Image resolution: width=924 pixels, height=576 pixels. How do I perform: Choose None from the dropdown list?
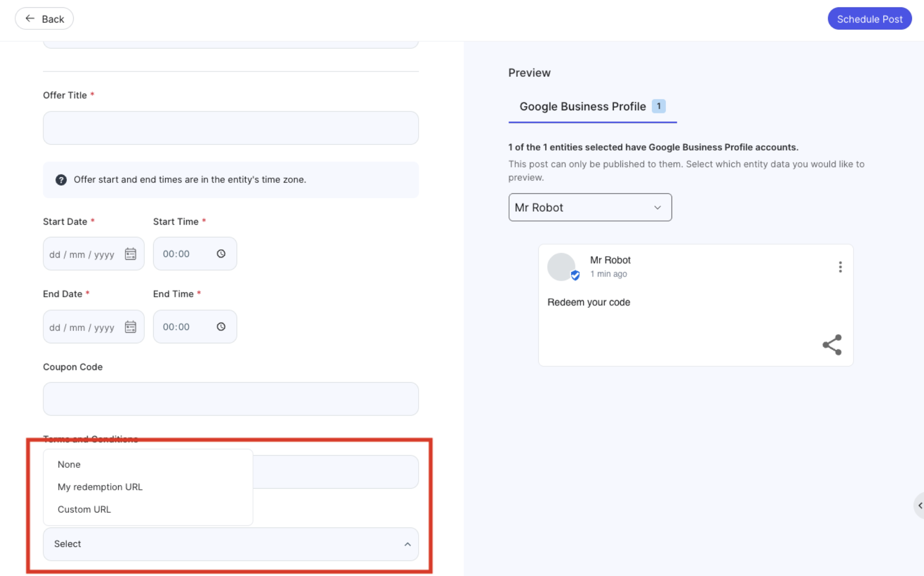click(x=69, y=465)
